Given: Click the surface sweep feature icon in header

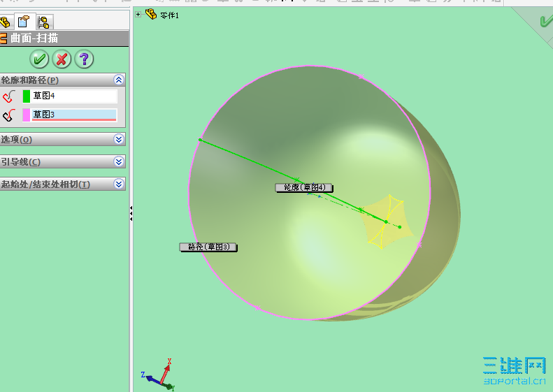Looking at the screenshot, I should point(3,38).
